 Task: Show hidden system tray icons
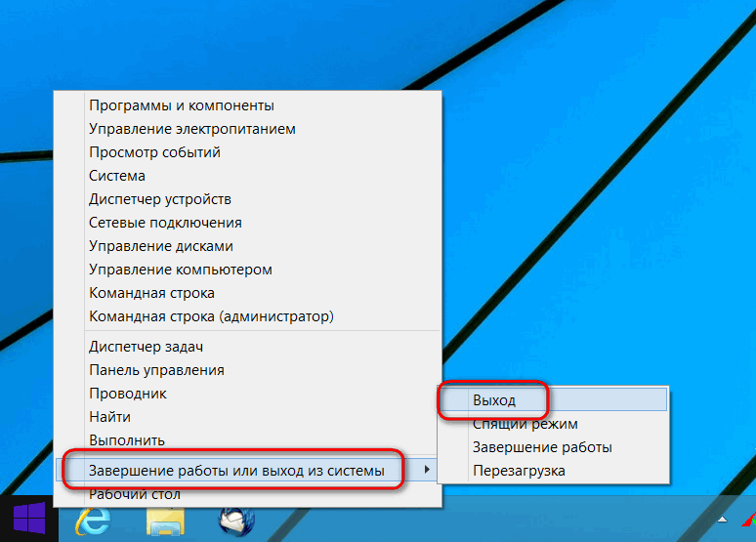coord(722,520)
